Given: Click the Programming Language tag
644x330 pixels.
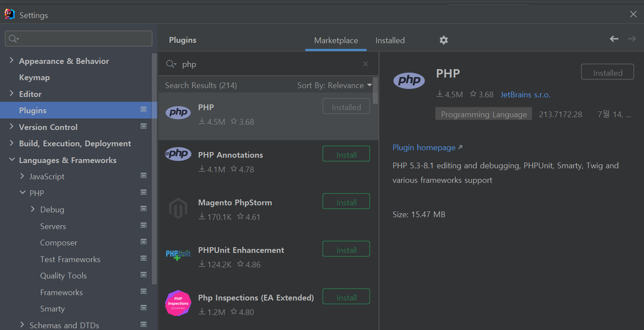Looking at the screenshot, I should 483,114.
